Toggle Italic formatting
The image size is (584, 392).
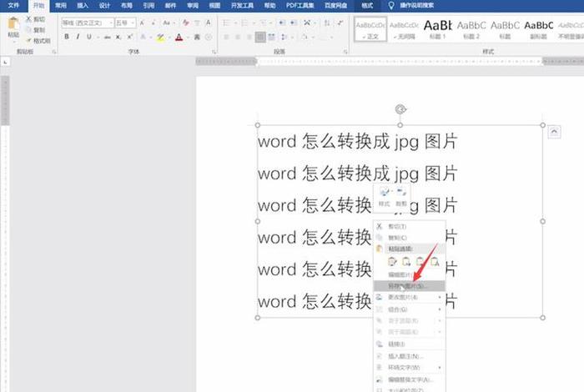click(x=78, y=37)
